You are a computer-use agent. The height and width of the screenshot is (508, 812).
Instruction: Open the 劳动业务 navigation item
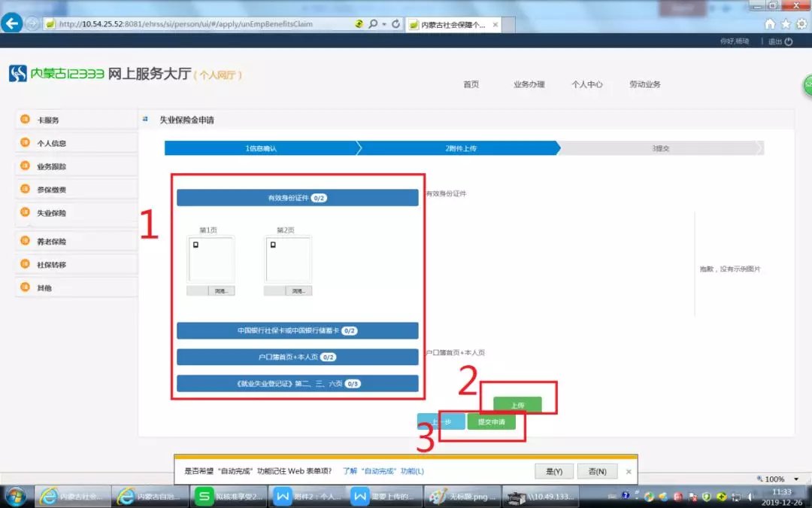[645, 84]
